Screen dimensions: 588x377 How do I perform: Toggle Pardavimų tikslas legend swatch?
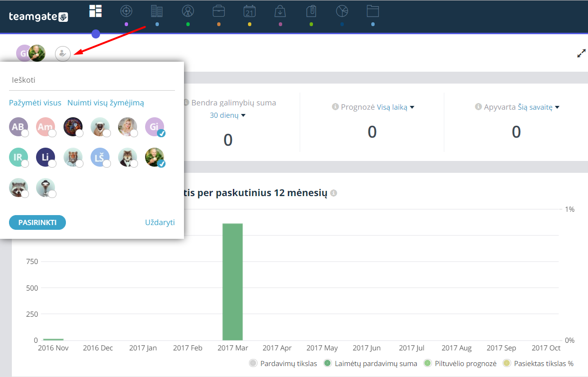pos(253,363)
